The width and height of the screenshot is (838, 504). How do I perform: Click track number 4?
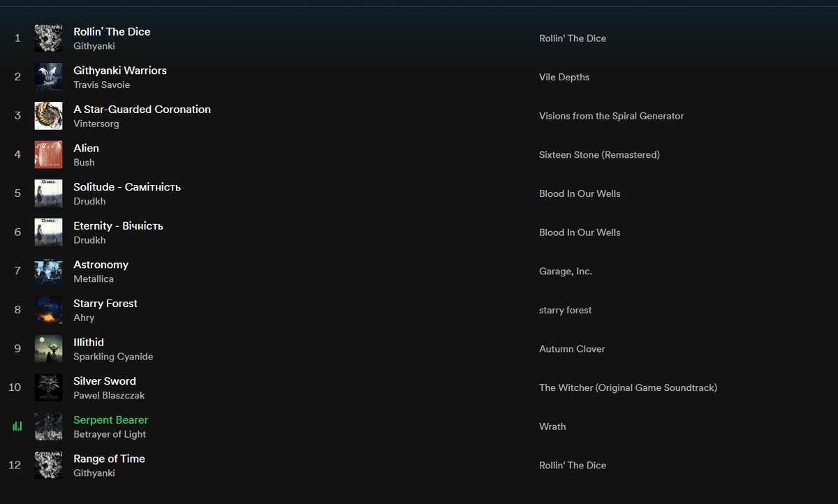(x=17, y=154)
